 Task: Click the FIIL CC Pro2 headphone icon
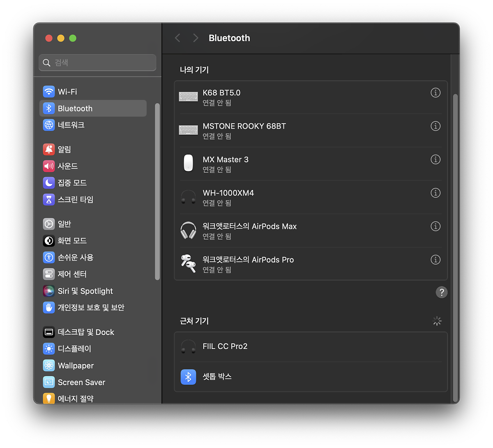click(x=188, y=346)
